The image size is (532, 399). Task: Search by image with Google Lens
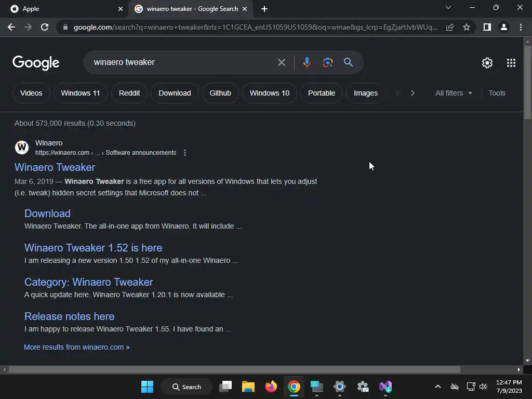tap(327, 62)
